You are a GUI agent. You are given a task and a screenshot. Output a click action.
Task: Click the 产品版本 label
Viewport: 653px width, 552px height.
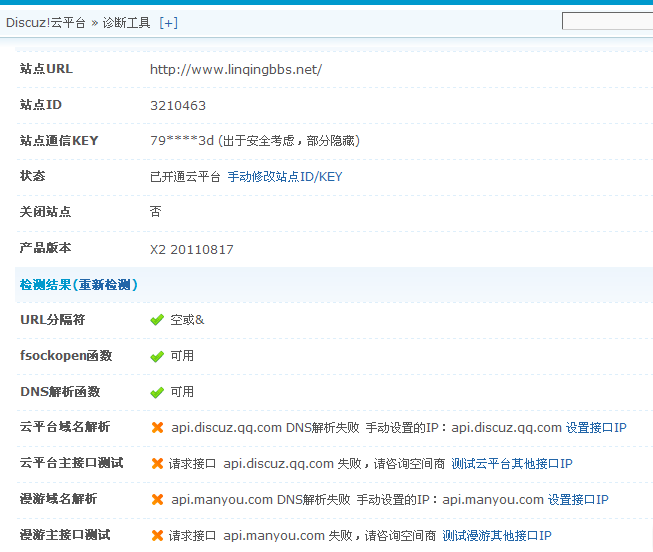point(45,247)
